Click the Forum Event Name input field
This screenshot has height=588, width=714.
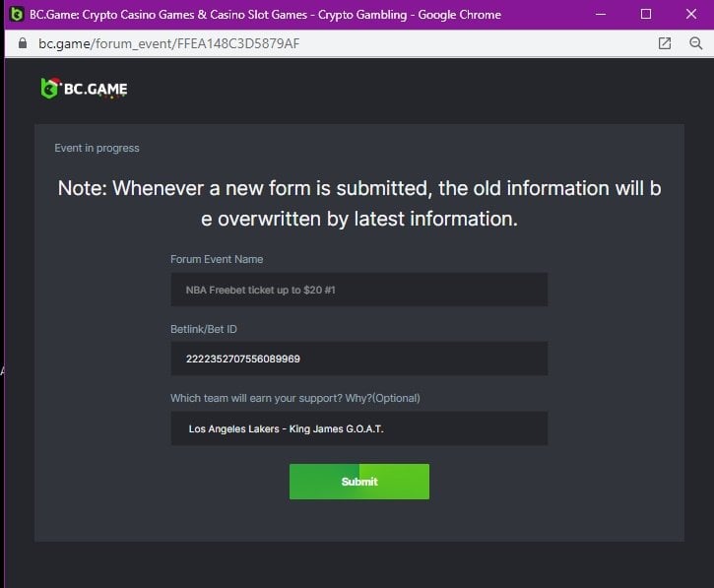point(358,290)
